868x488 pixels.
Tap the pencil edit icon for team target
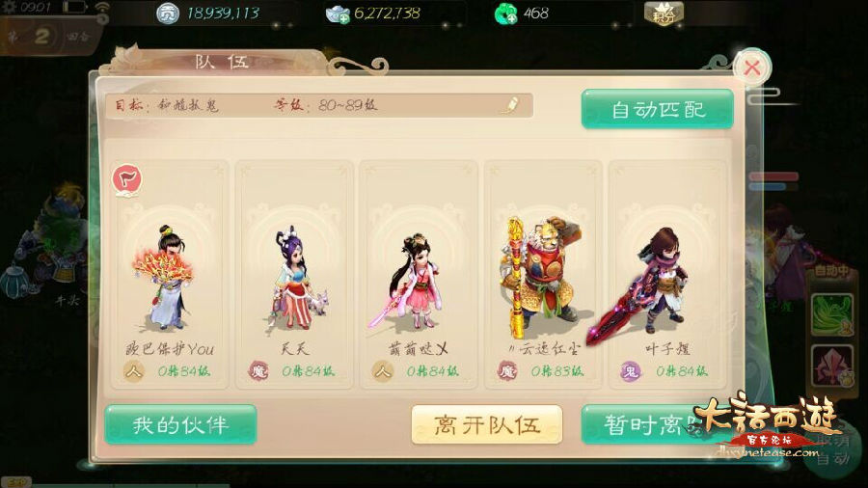(x=510, y=105)
